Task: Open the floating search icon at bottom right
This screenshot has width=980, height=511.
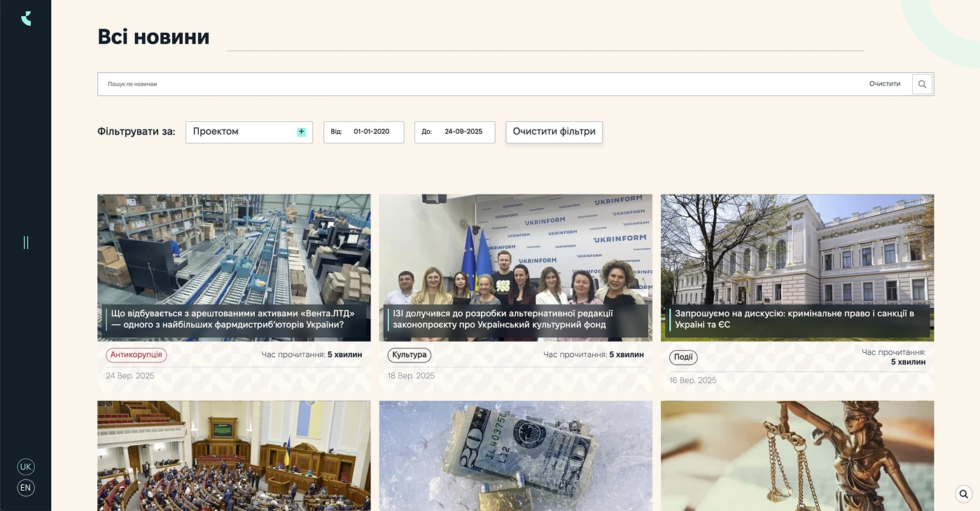Action: pos(964,493)
